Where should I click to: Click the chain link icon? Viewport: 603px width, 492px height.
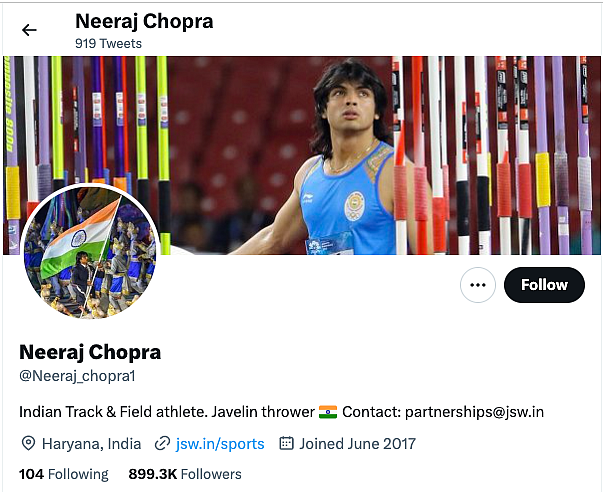point(162,443)
